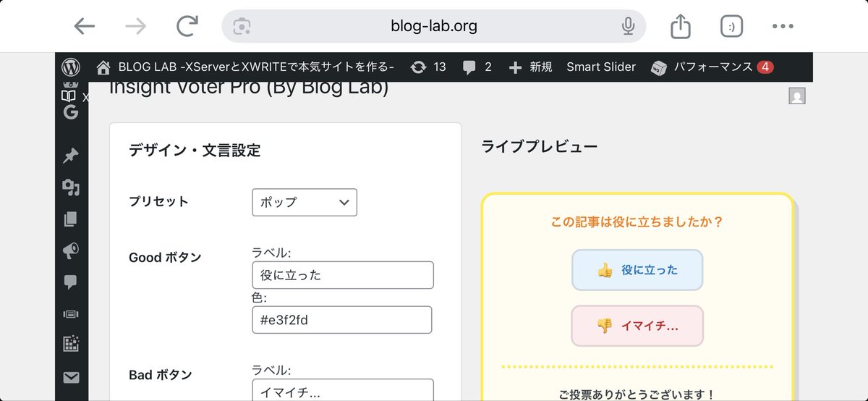This screenshot has width=868, height=401.
Task: Click the browser forward arrow
Action: click(135, 27)
